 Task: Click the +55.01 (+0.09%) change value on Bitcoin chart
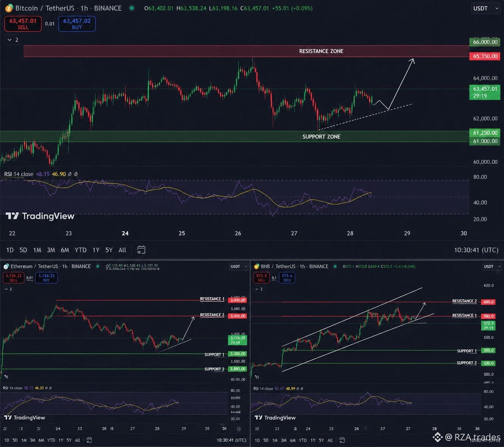click(292, 8)
